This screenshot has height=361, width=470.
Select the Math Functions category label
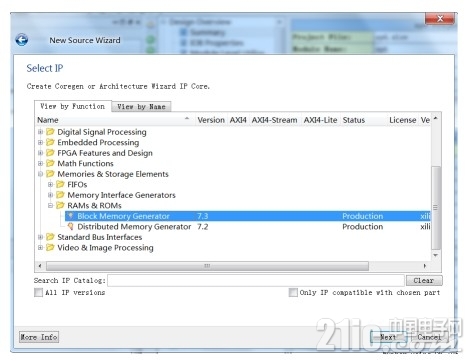coord(85,163)
